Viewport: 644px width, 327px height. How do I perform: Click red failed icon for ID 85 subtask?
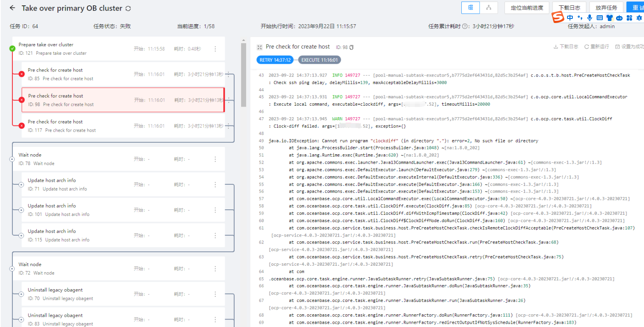21,74
